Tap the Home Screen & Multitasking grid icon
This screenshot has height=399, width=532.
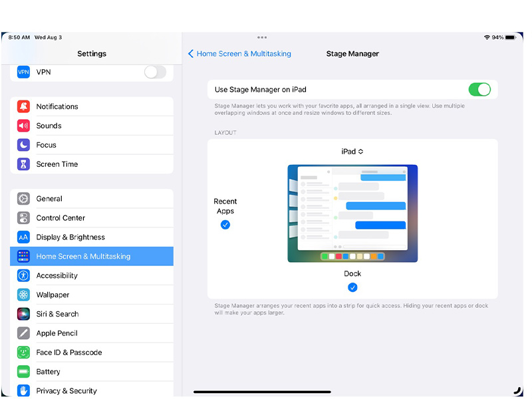click(23, 257)
